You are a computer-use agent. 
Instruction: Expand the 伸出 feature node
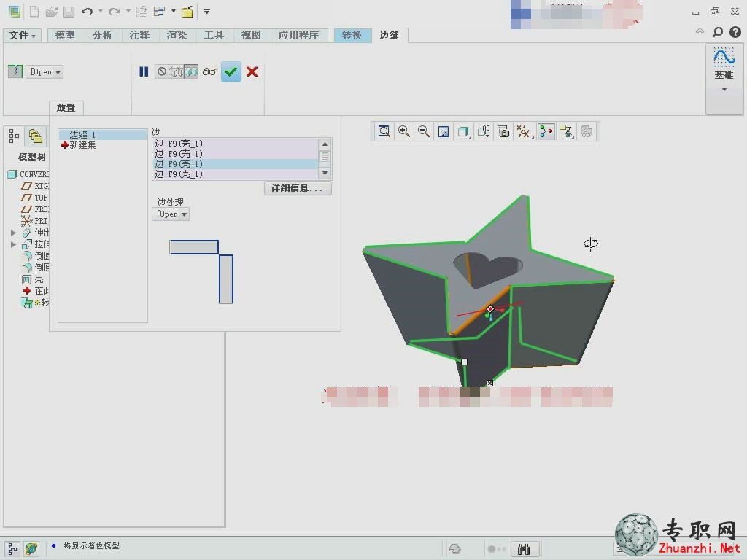click(x=13, y=233)
